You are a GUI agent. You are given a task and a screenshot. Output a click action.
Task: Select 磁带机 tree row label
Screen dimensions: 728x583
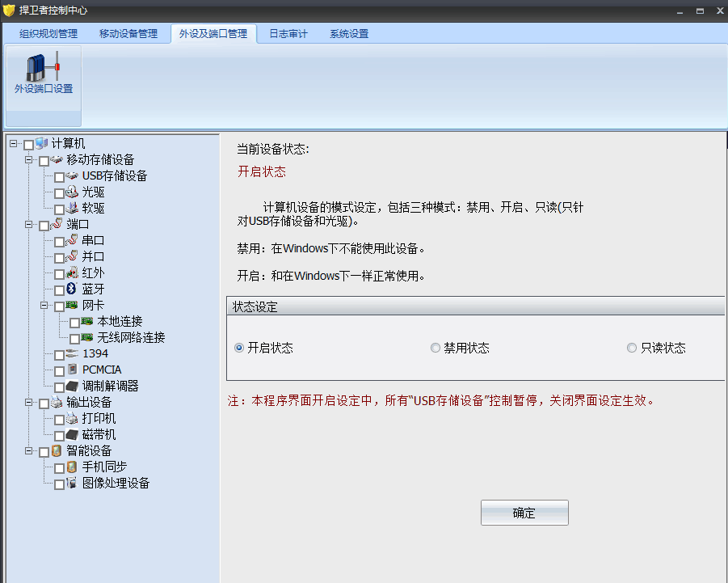tap(99, 435)
